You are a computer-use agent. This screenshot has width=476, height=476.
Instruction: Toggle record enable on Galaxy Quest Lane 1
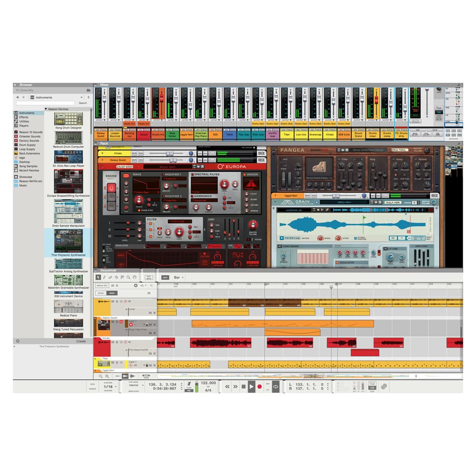[x=131, y=325]
